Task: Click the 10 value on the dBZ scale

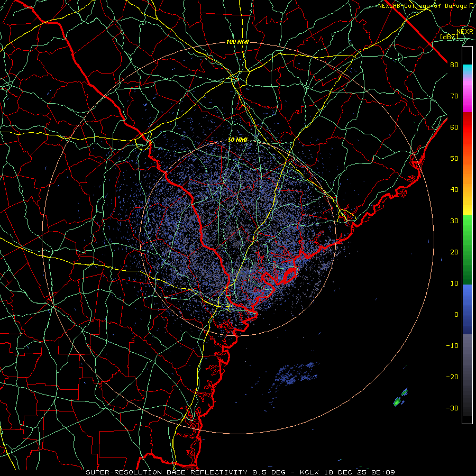Action: [454, 283]
